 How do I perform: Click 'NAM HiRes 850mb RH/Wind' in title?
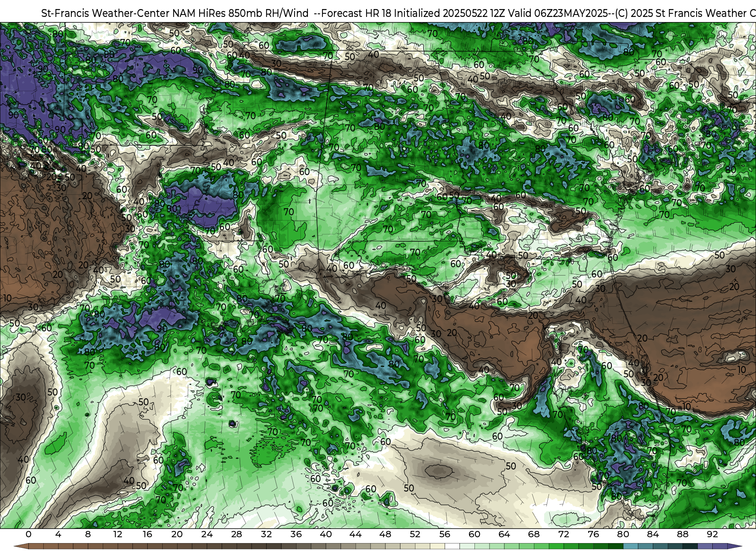tap(241, 13)
